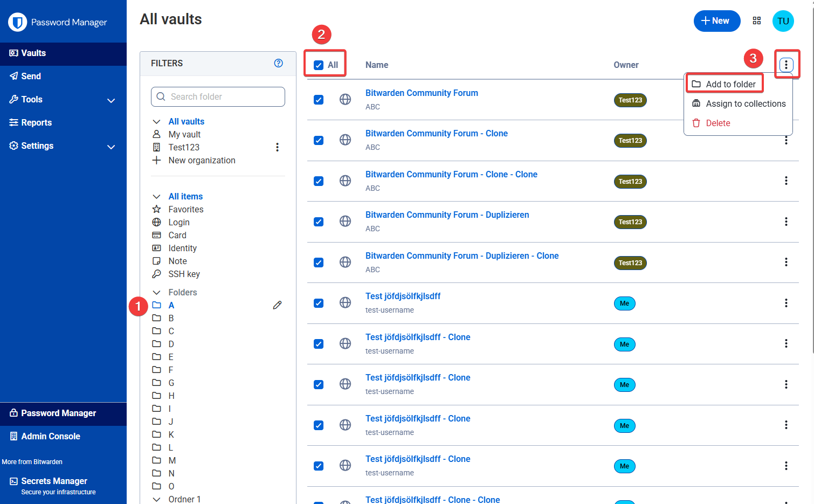Uncheck Bitwarden Community Forum - Duplizieren checkbox
The height and width of the screenshot is (504, 814).
(319, 222)
